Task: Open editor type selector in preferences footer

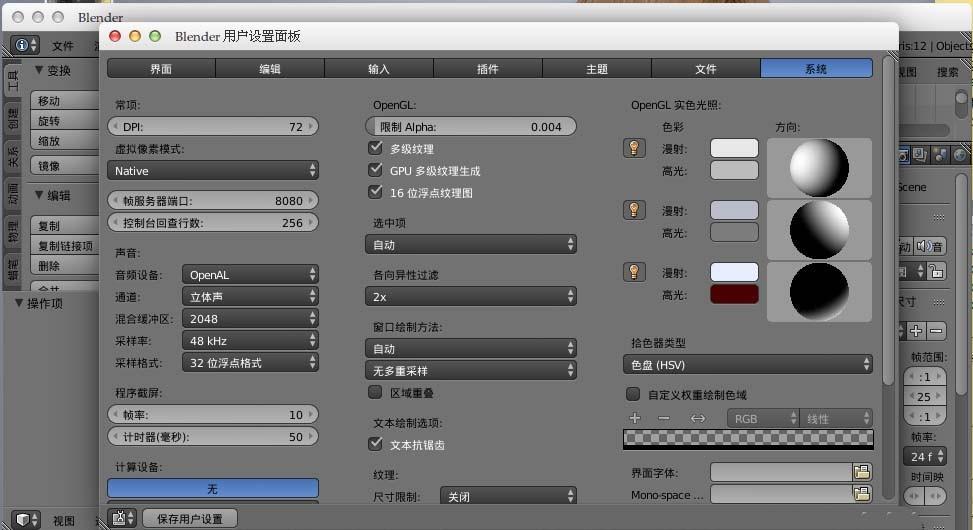Action: coord(122,518)
